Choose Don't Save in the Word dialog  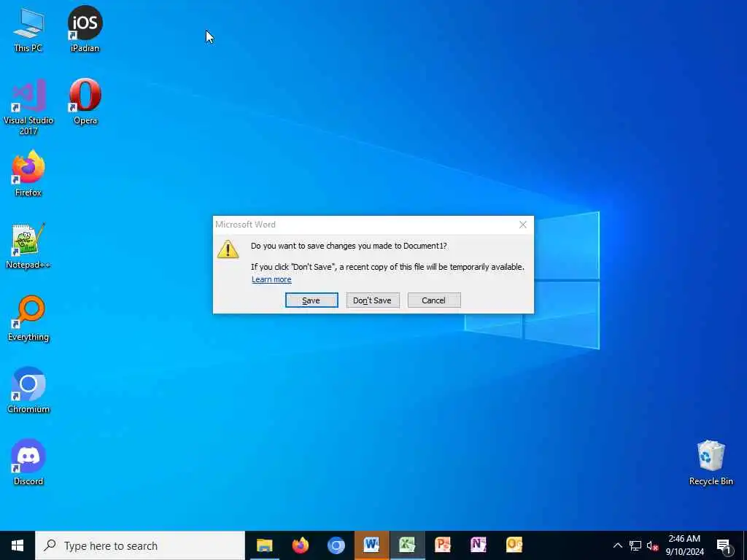pos(373,300)
